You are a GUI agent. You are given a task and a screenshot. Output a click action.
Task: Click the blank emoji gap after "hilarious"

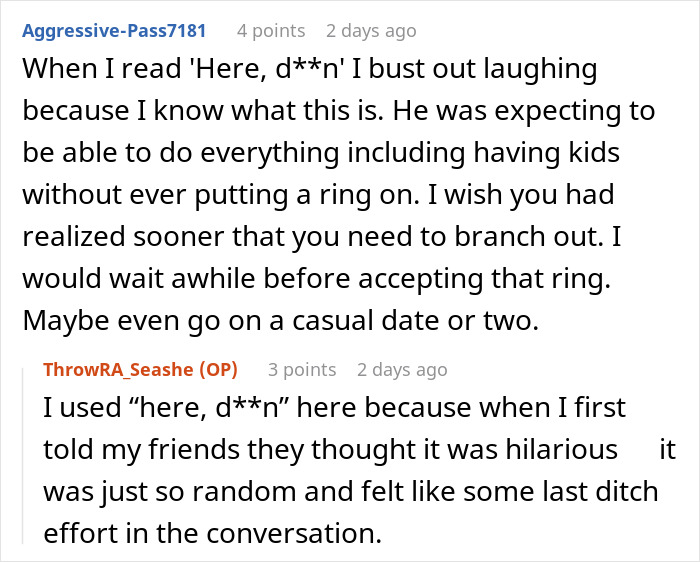pos(638,450)
